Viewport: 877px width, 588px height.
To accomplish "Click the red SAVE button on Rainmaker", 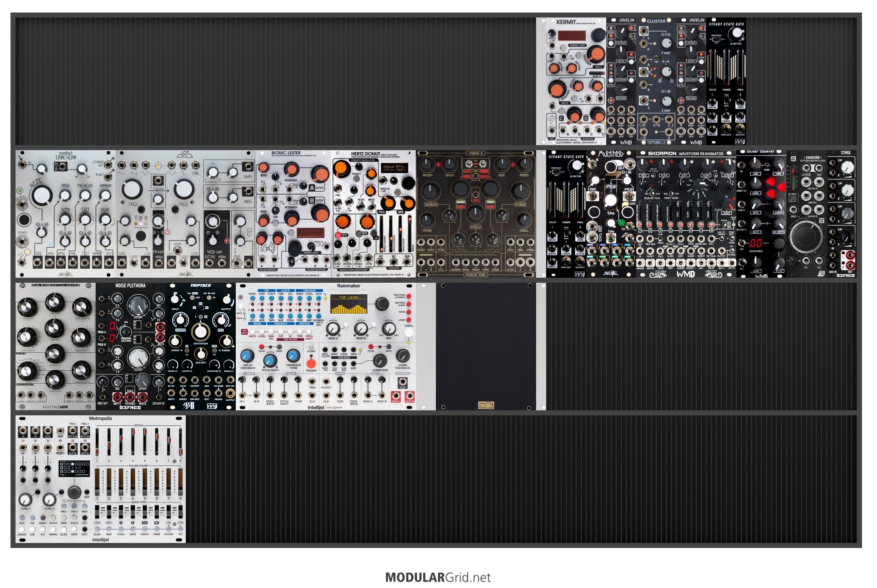I will click(x=409, y=312).
